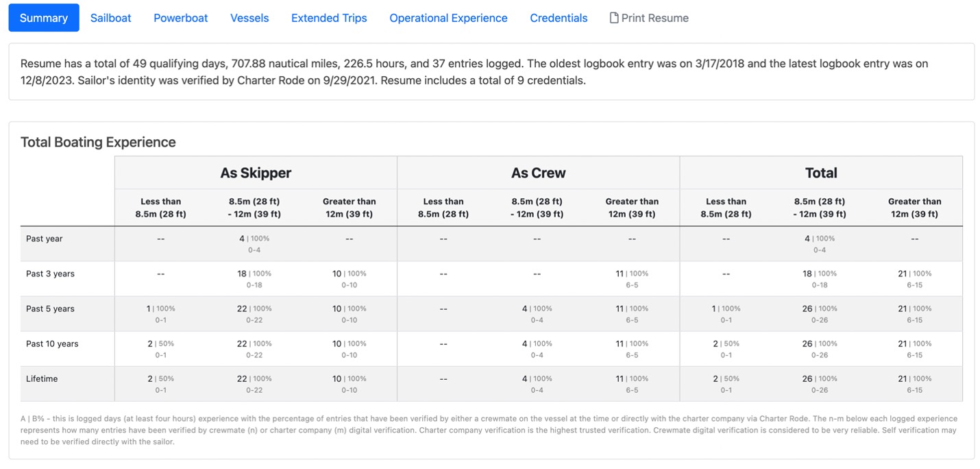Image resolution: width=980 pixels, height=469 pixels.
Task: Click Past 3 years Total '21 | 100%' cell
Action: pyautogui.click(x=914, y=278)
